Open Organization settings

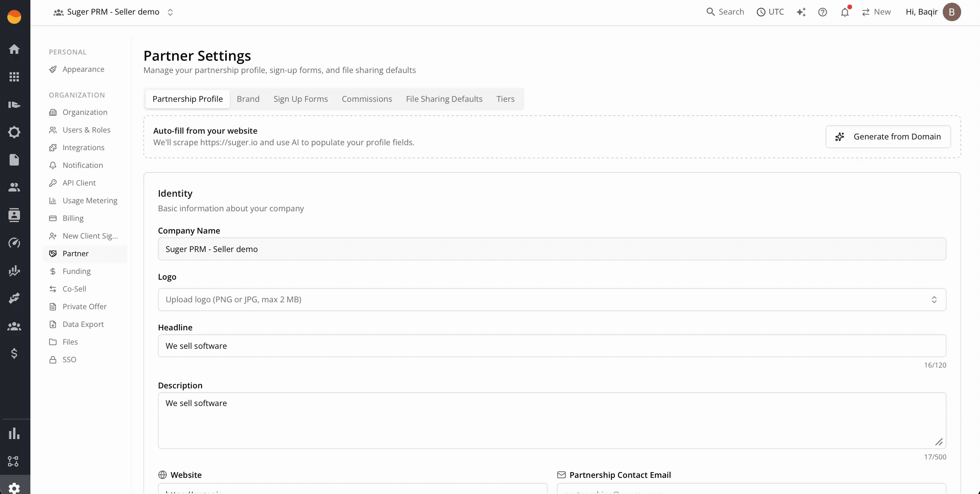(85, 112)
